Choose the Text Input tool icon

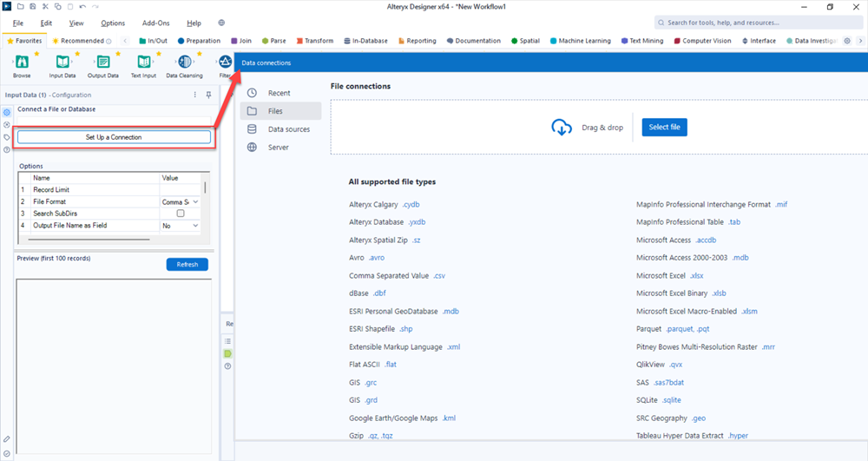143,62
